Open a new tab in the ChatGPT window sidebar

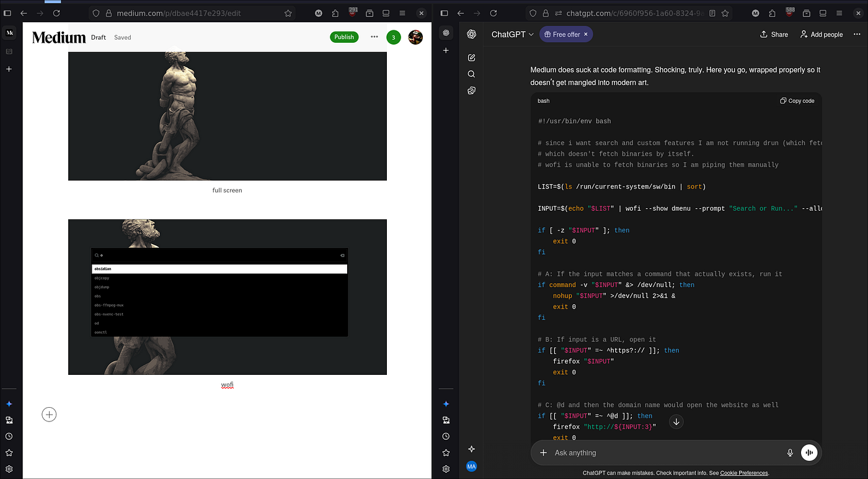click(x=446, y=50)
